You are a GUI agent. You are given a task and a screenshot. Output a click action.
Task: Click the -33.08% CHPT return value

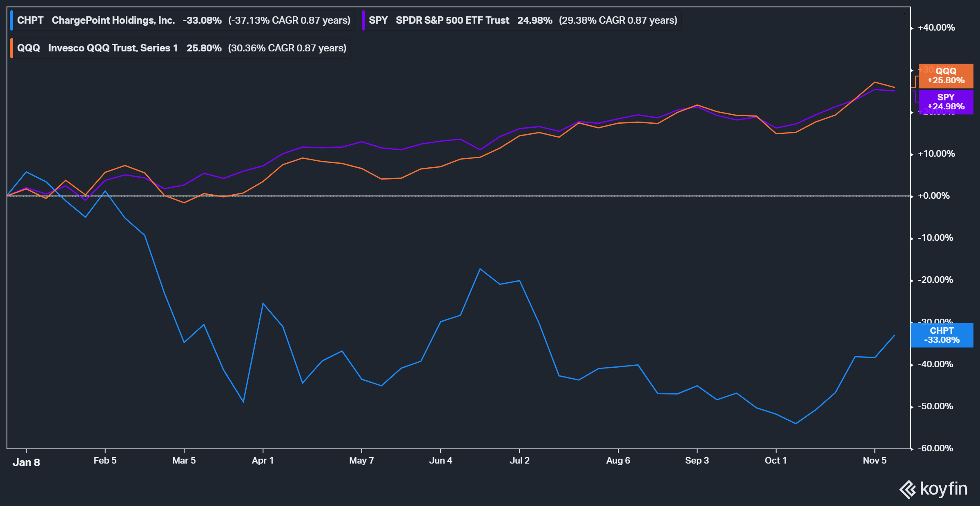[202, 20]
